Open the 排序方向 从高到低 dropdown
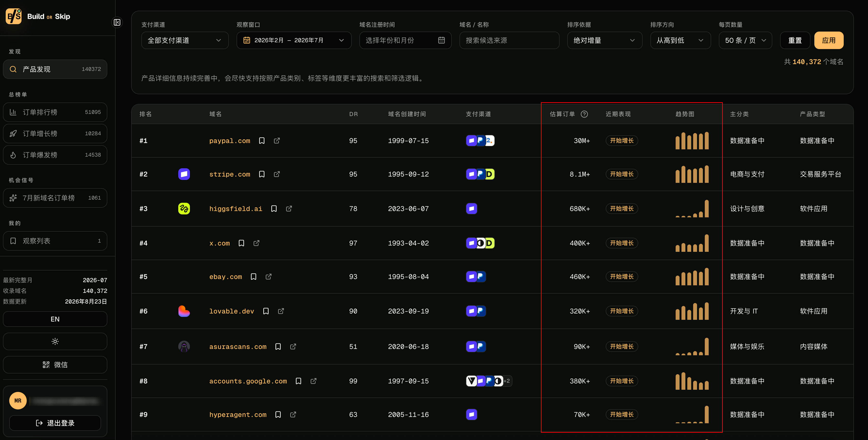 [680, 40]
